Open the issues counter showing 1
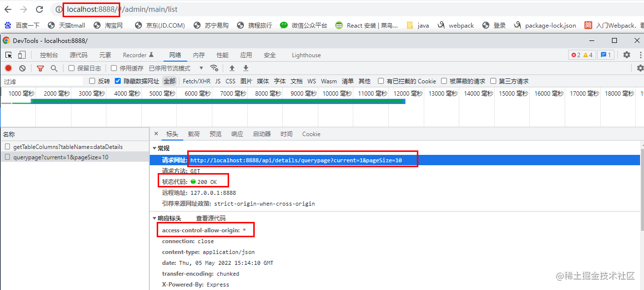644x290 pixels. tap(606, 55)
